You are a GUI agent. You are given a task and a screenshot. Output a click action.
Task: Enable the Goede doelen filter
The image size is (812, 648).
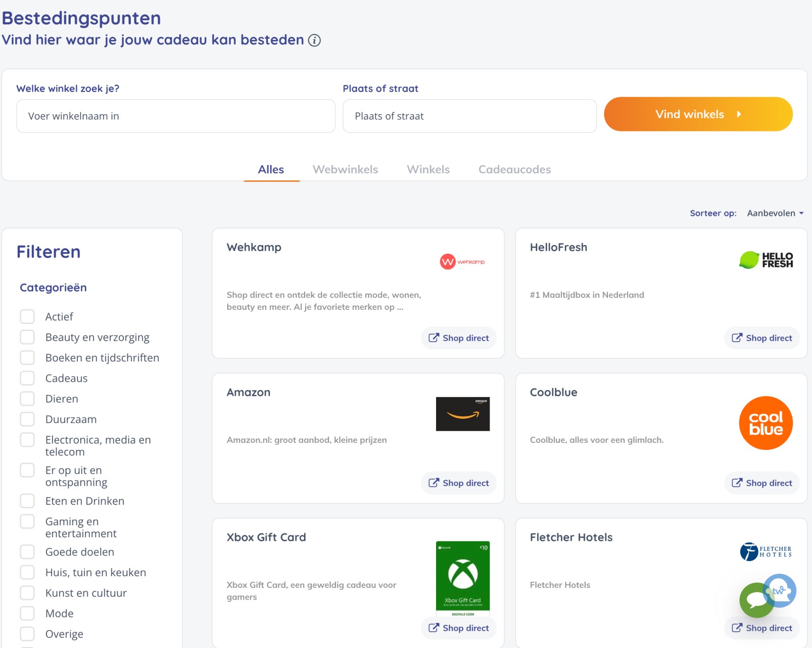tap(27, 552)
